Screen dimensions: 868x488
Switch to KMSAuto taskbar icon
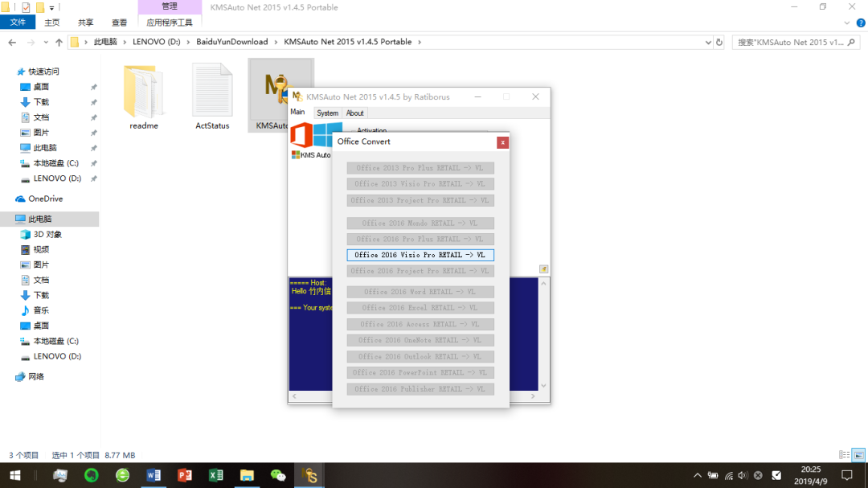[x=309, y=475]
